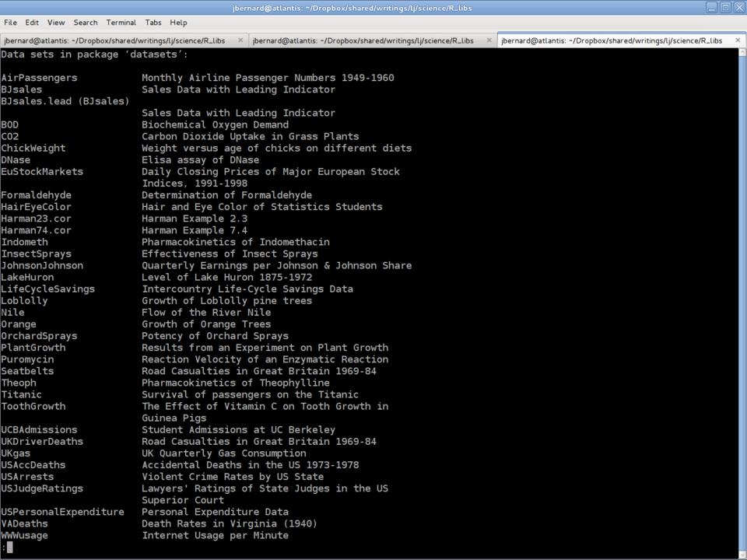
Task: Click BJsales.lead (BJsales) entry
Action: [x=65, y=101]
